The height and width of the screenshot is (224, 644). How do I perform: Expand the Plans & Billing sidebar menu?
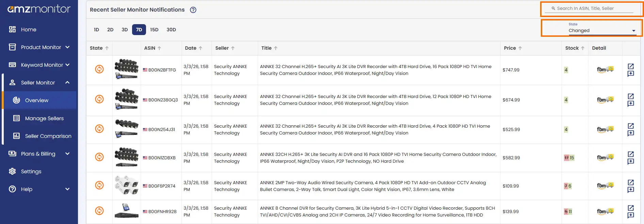[39, 154]
